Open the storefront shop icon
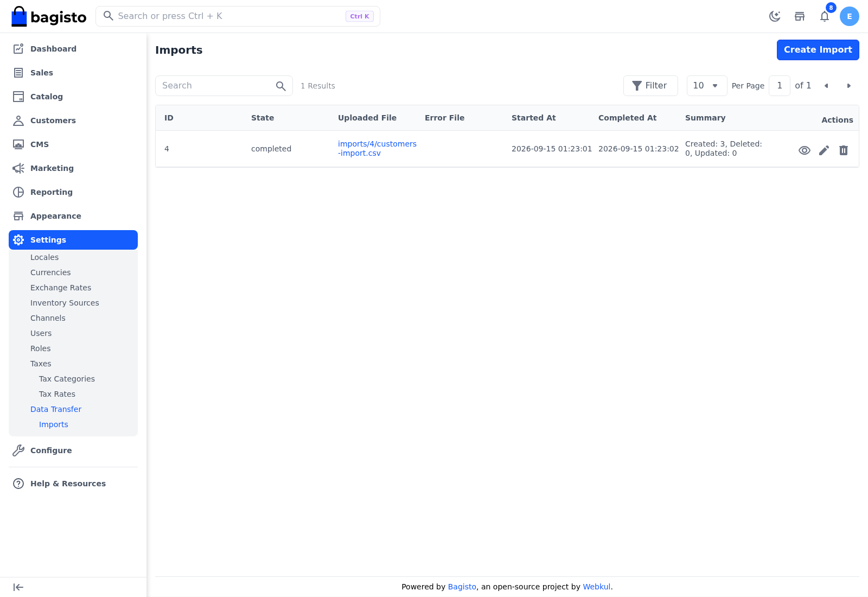Viewport: 868px width, 597px height. pos(800,16)
